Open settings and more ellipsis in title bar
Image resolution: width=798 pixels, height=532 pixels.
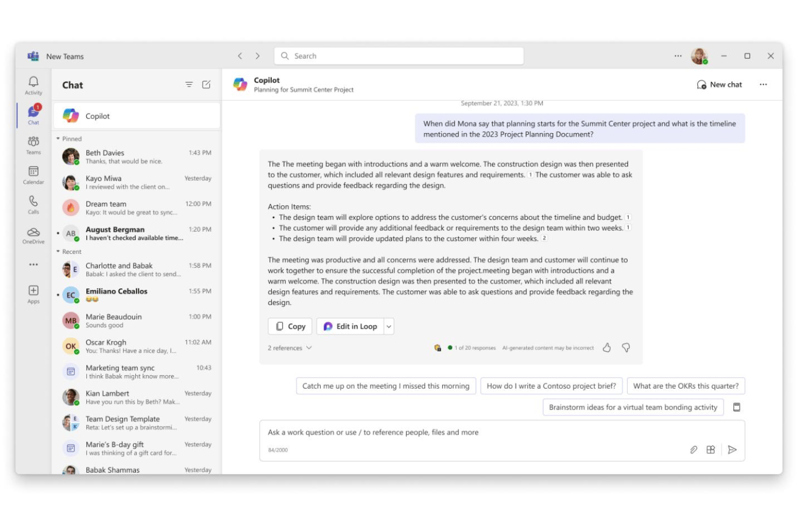click(x=678, y=56)
